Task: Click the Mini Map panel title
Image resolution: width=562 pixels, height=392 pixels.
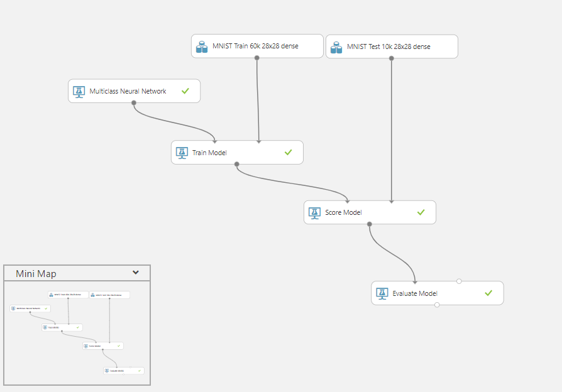Action: [x=36, y=273]
